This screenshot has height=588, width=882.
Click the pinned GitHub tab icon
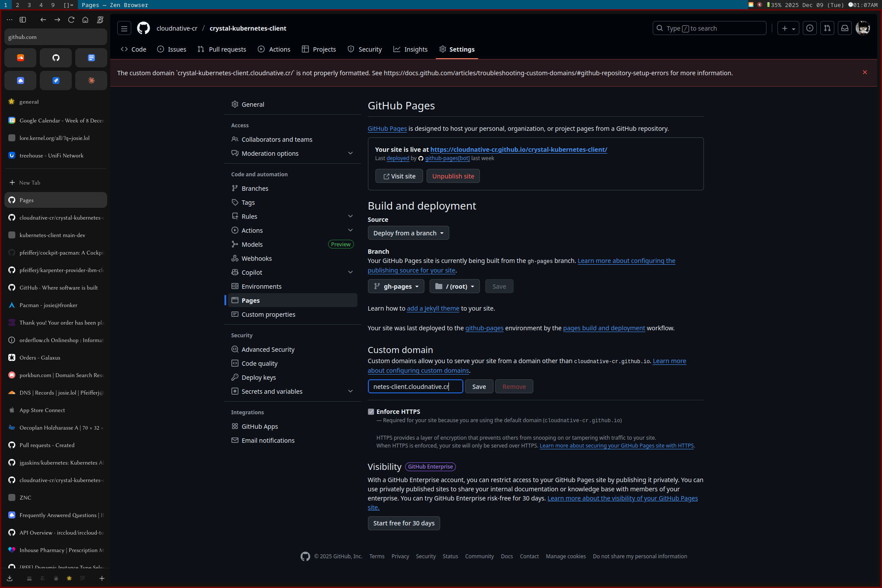point(56,58)
